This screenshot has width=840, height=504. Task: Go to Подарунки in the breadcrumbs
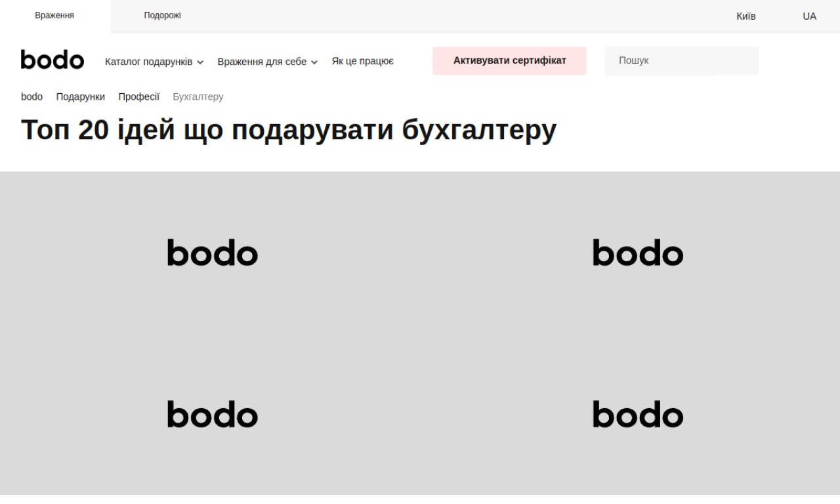coord(81,96)
